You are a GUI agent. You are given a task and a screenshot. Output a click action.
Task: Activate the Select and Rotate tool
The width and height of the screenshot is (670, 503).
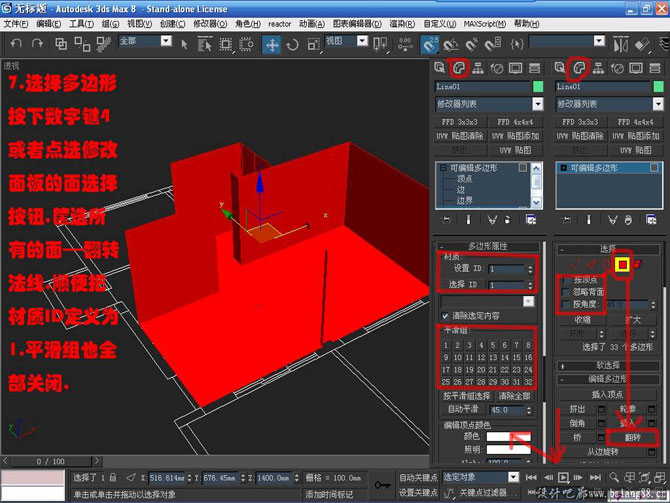[x=293, y=44]
